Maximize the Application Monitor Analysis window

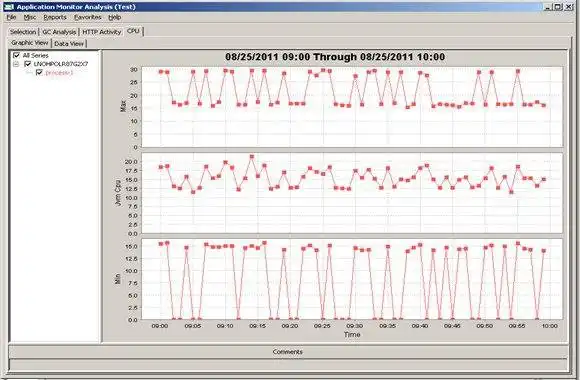[558, 7]
